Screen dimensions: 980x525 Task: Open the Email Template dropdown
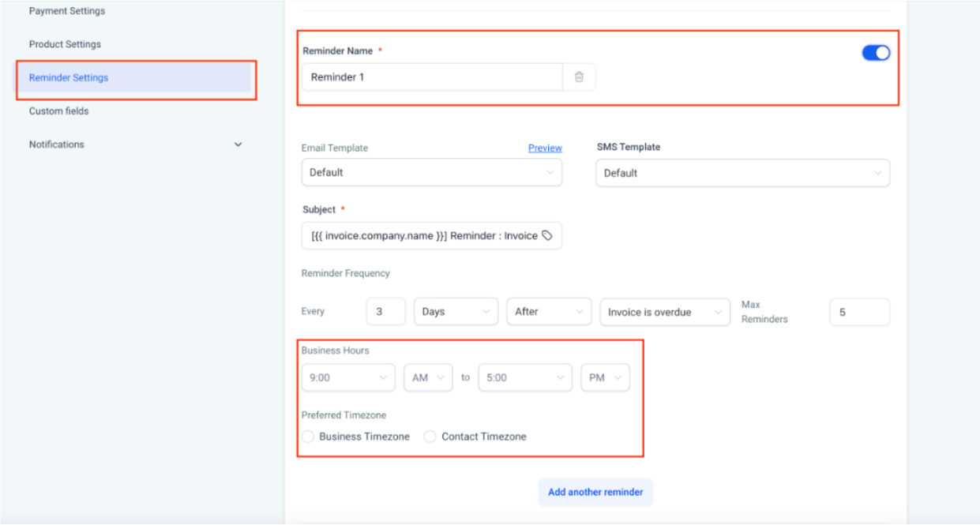(x=431, y=172)
